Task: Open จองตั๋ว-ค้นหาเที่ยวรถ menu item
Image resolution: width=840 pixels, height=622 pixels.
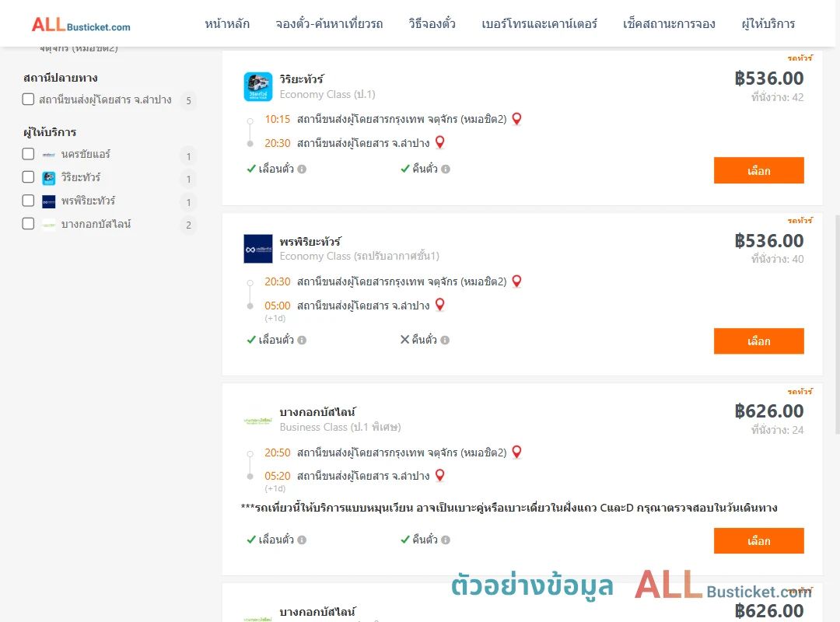Action: (329, 24)
